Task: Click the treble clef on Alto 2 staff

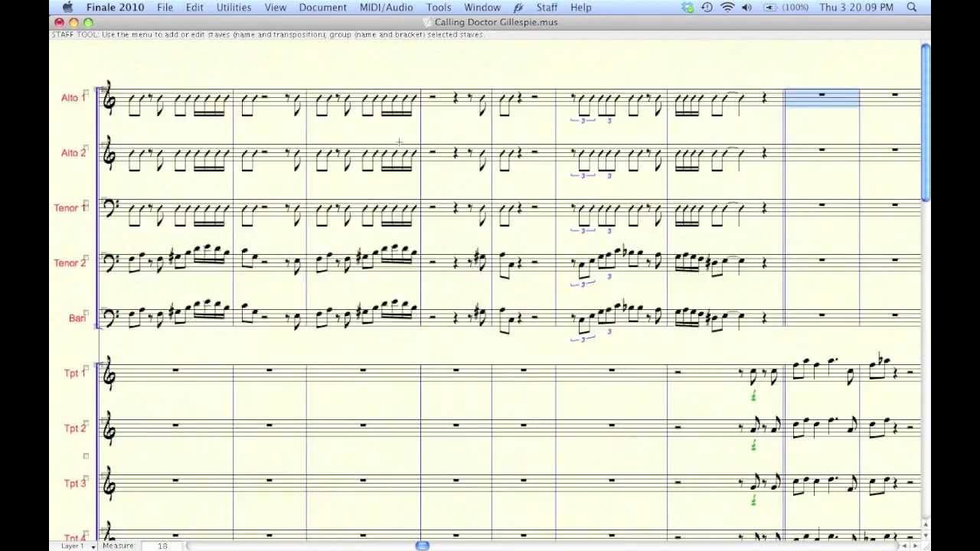Action: coord(109,153)
